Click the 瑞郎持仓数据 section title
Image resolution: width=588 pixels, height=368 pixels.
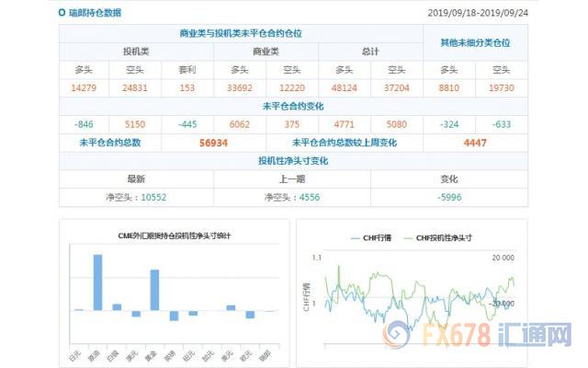point(95,13)
